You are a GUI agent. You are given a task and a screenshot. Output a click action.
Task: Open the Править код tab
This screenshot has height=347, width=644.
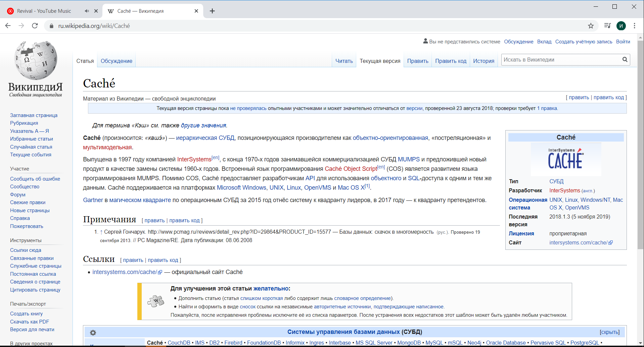451,61
